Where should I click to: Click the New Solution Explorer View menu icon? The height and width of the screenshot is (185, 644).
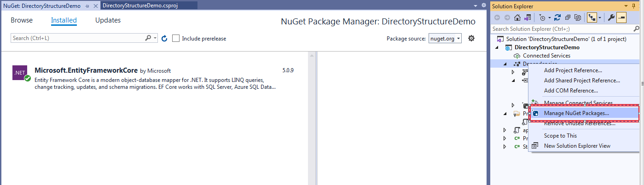pos(535,146)
